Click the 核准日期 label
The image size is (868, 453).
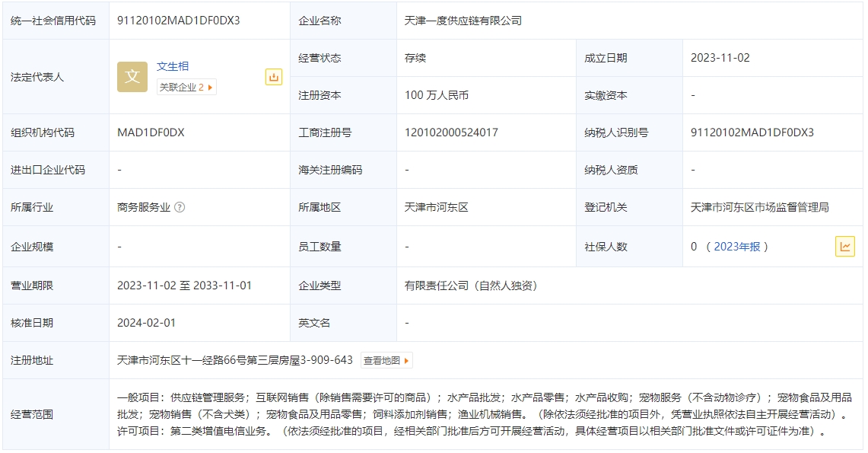(31, 323)
